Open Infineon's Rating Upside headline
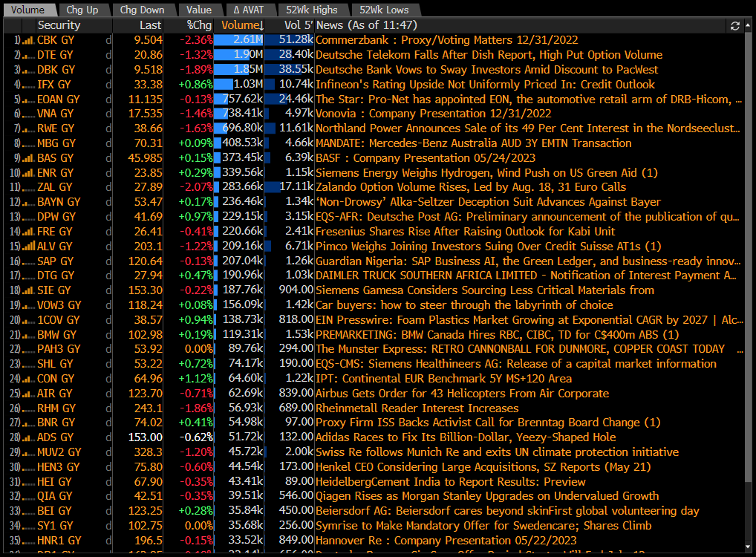 485,85
